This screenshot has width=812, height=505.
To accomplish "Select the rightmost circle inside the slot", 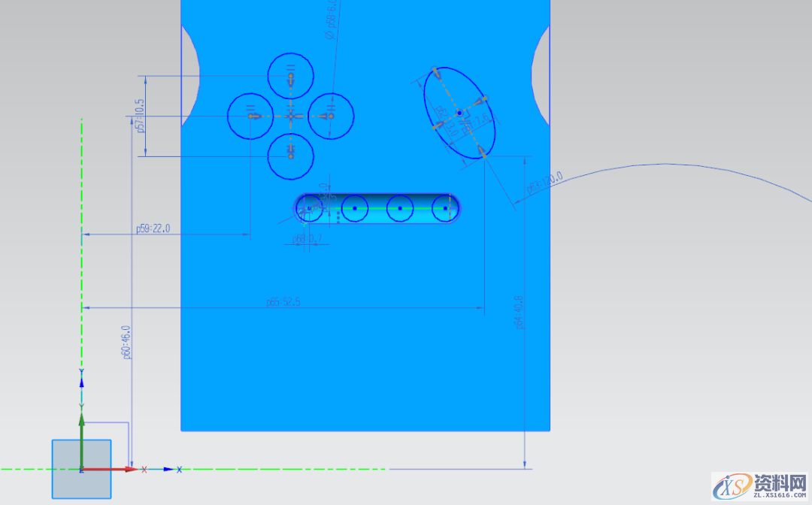I will click(446, 195).
